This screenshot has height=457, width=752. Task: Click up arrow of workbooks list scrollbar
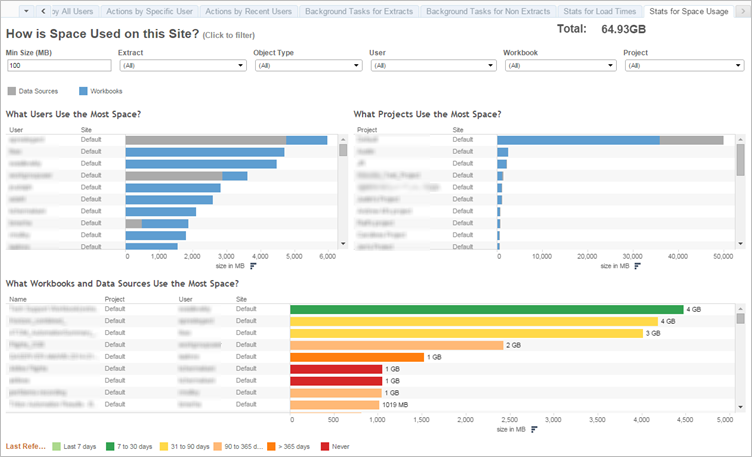tap(740, 309)
